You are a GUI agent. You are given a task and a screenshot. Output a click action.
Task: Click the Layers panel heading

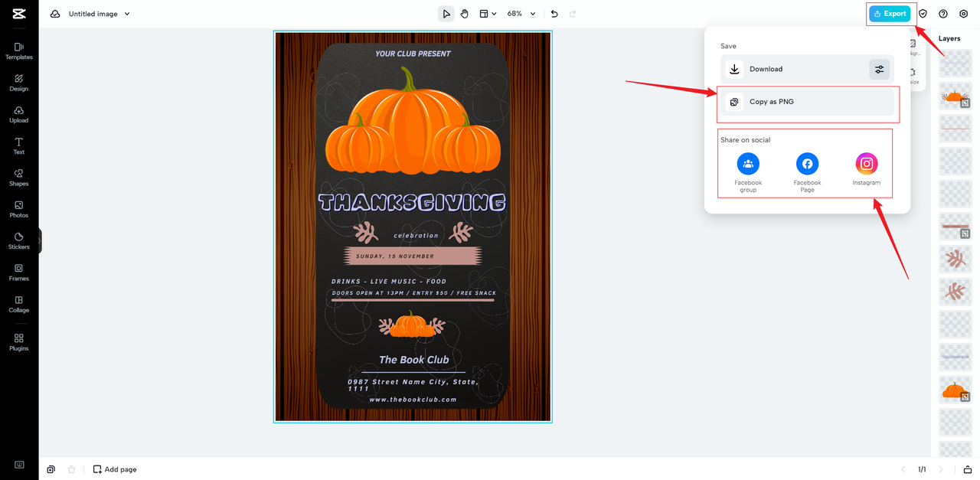[949, 38]
